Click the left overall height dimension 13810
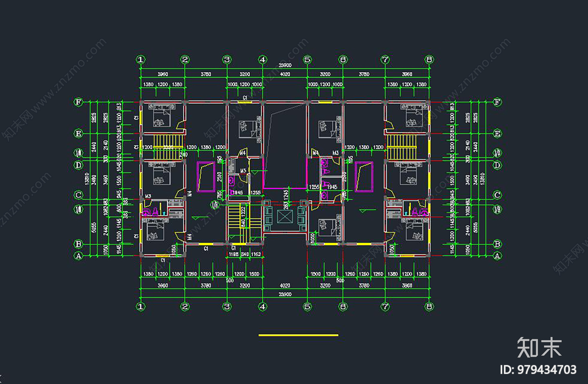This screenshot has width=588, height=384. pyautogui.click(x=87, y=179)
